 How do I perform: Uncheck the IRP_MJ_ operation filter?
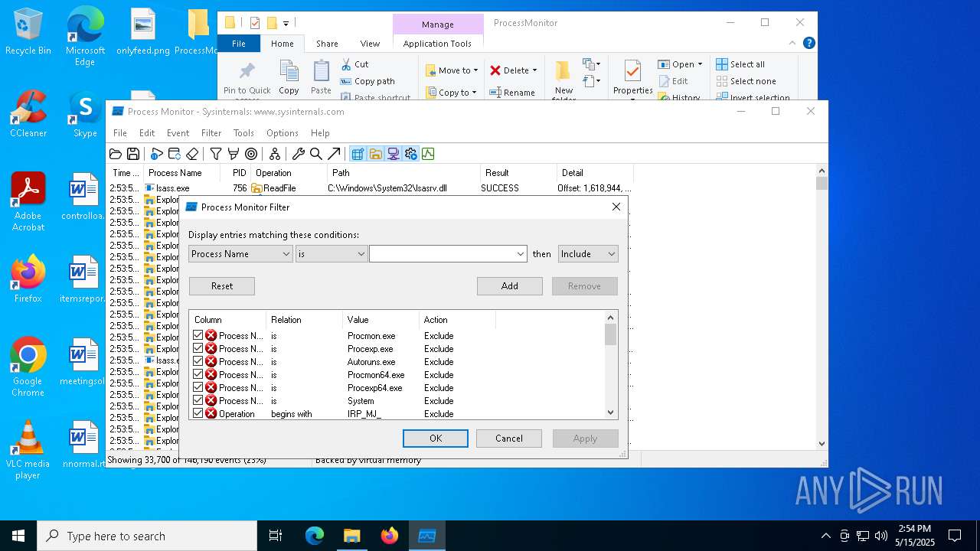point(198,413)
